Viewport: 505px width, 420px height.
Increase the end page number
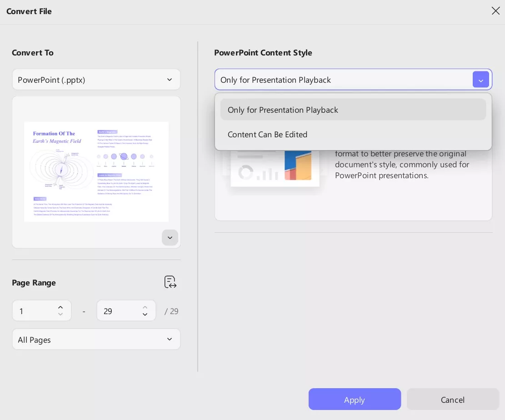pyautogui.click(x=145, y=307)
